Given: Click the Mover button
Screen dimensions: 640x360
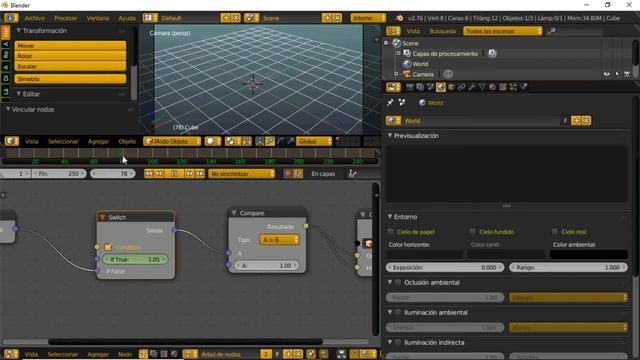Looking at the screenshot, I should (70, 45).
